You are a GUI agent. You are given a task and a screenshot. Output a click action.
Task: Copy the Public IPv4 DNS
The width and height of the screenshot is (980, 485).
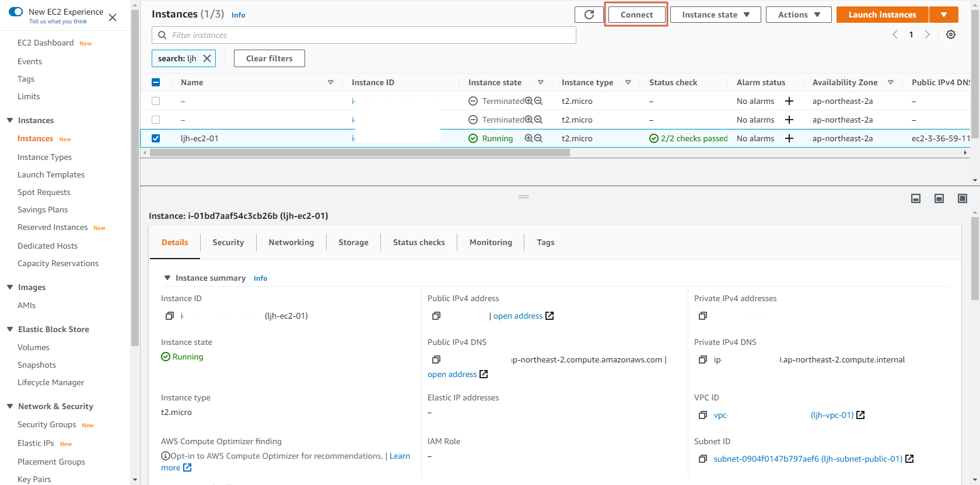coord(436,360)
